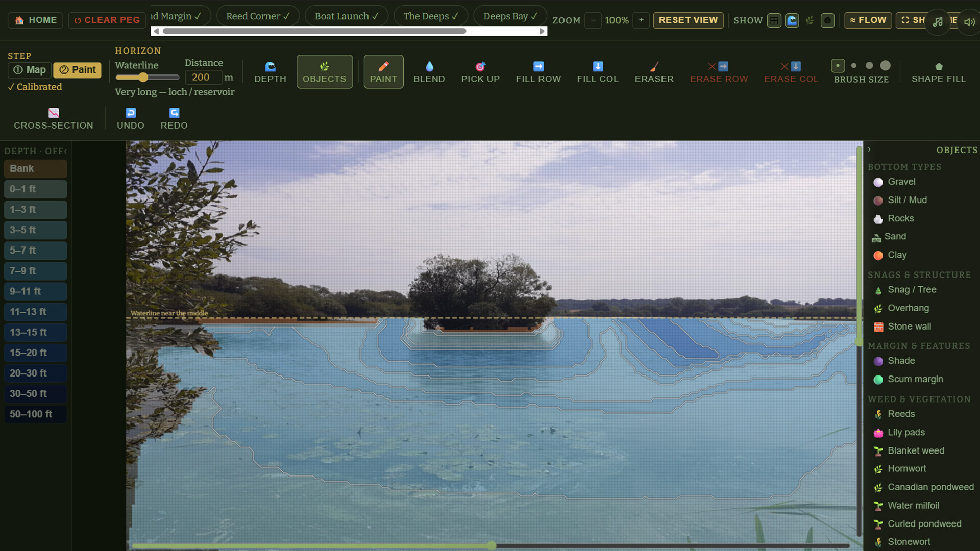
Task: Undo the last action
Action: (x=131, y=118)
